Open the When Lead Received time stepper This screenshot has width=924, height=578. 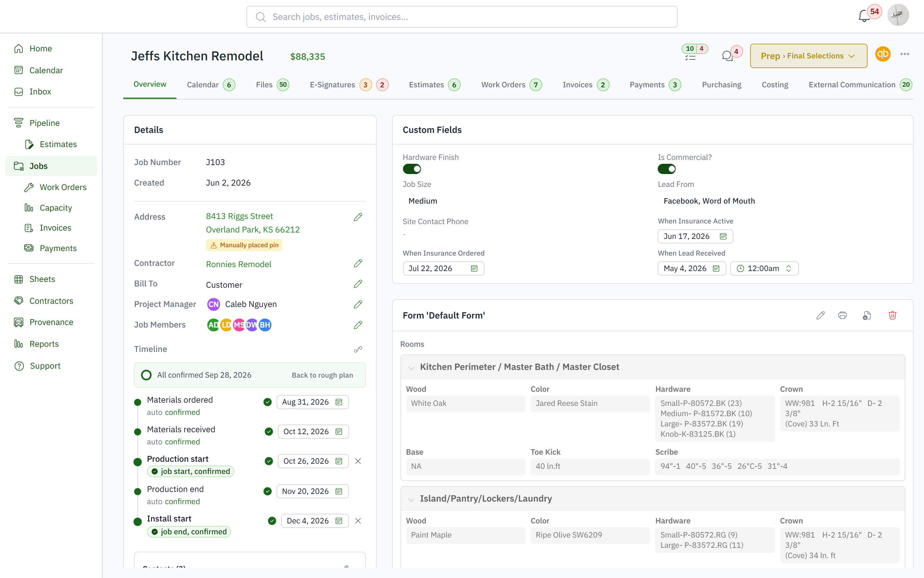788,268
